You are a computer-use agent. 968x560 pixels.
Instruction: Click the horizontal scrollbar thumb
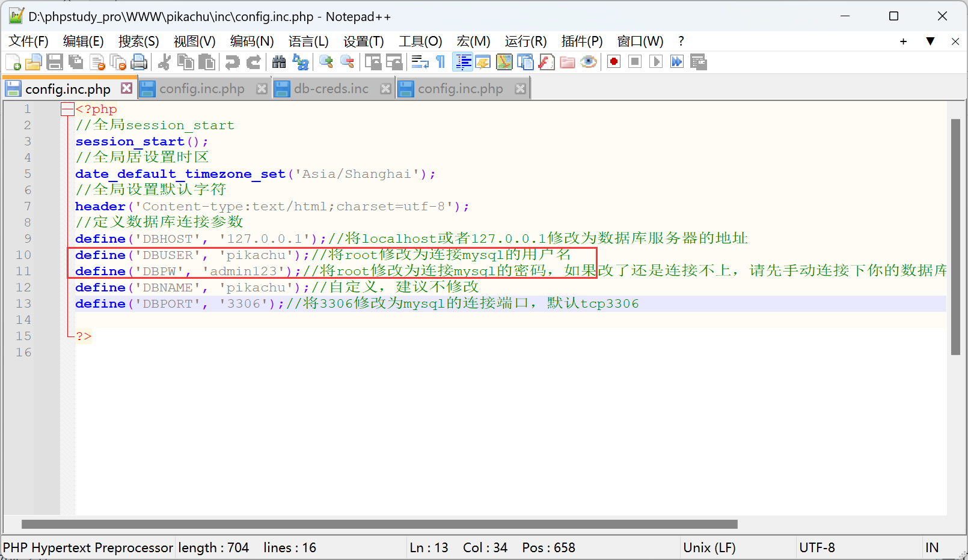click(x=379, y=524)
